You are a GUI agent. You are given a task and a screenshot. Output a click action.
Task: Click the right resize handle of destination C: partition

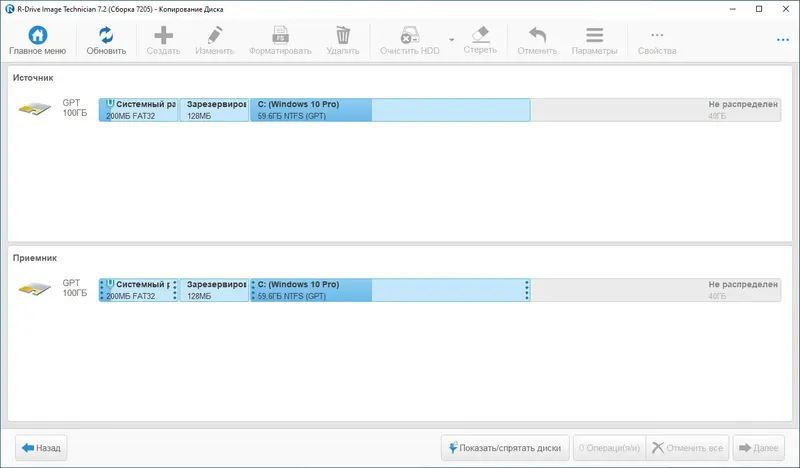click(x=527, y=290)
